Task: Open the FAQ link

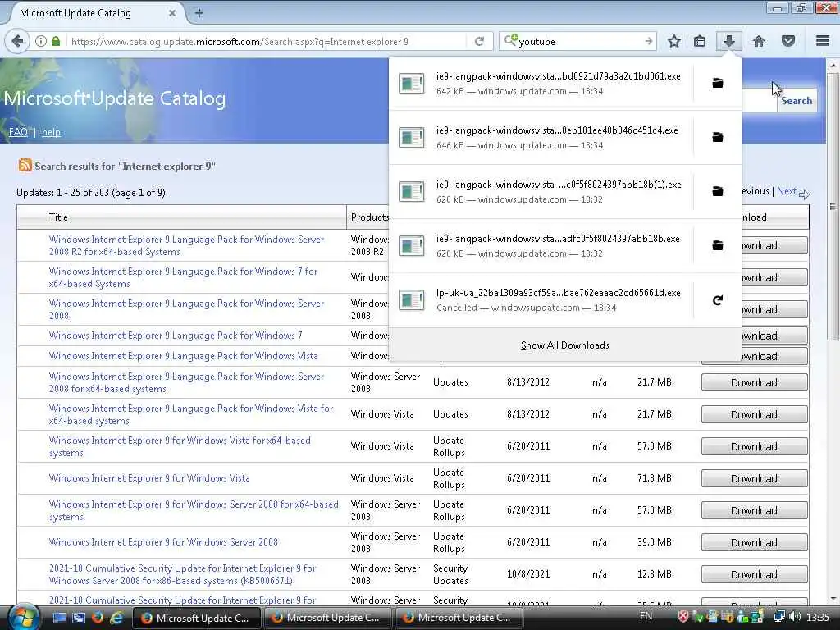Action: pos(18,132)
